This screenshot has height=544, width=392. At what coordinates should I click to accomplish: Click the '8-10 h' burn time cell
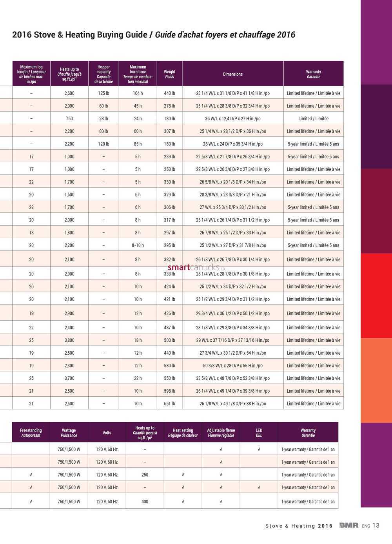coord(138,245)
